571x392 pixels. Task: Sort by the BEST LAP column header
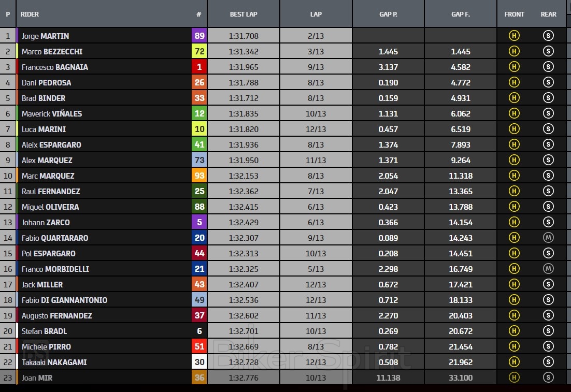244,14
